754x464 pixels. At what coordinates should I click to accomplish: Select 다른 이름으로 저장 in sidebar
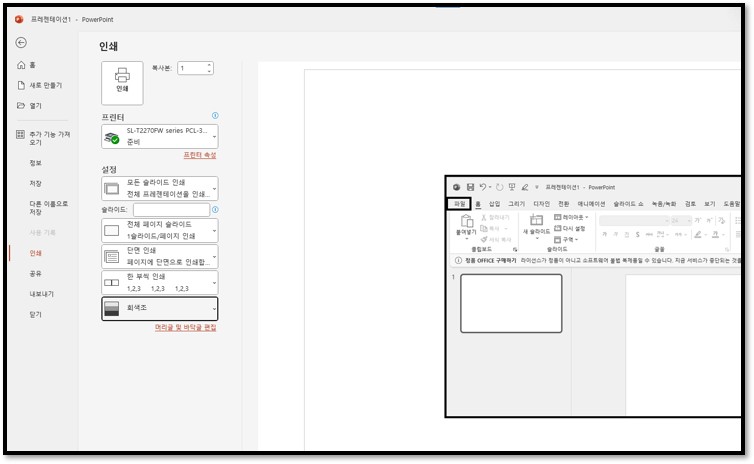[48, 208]
